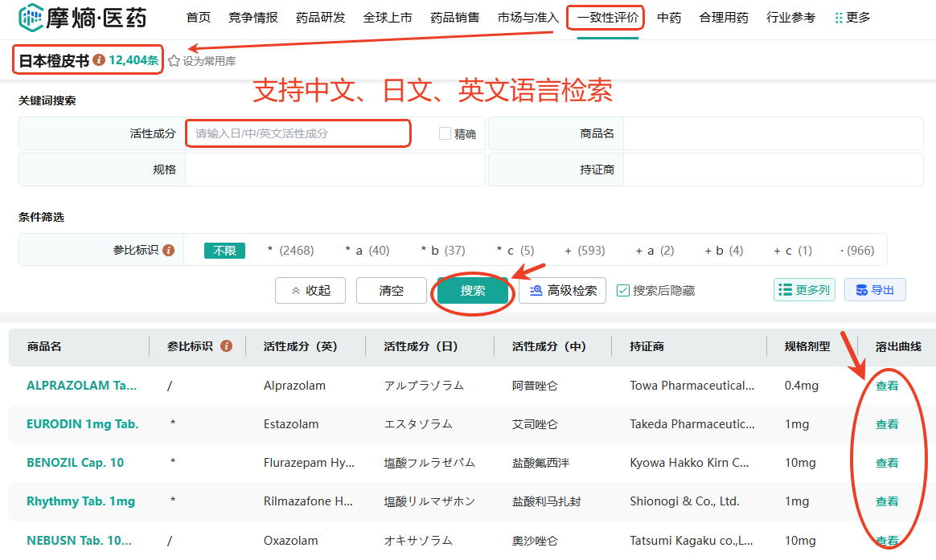
Task: Filter by + (593) reference mark
Action: (x=585, y=251)
